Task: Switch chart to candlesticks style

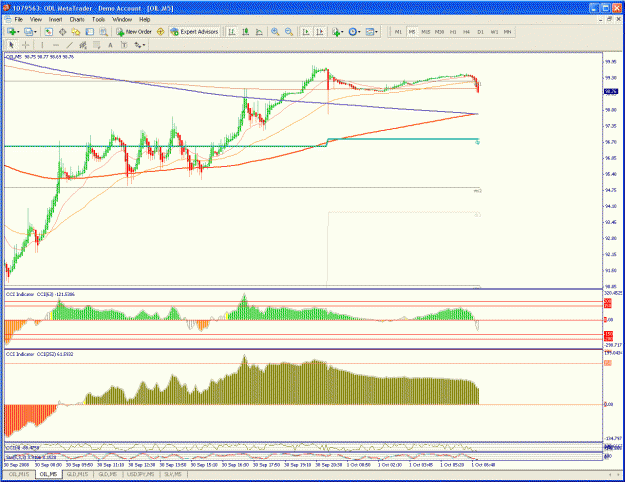Action: click(246, 32)
